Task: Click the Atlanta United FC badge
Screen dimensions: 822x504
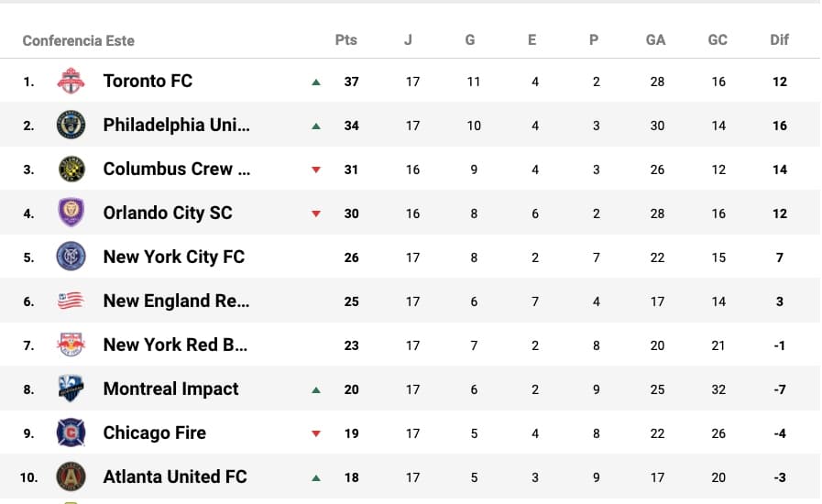Action: tap(71, 477)
